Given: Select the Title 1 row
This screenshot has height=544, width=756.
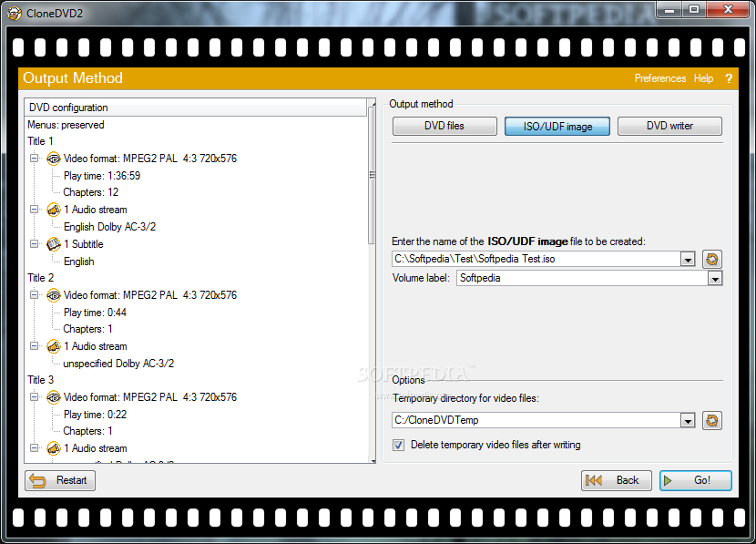Looking at the screenshot, I should 40,141.
